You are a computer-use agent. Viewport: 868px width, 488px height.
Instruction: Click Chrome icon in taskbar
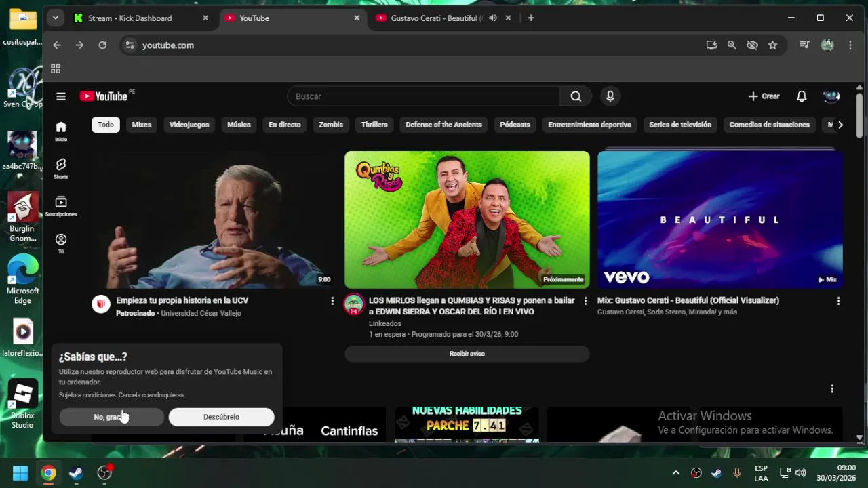point(48,473)
